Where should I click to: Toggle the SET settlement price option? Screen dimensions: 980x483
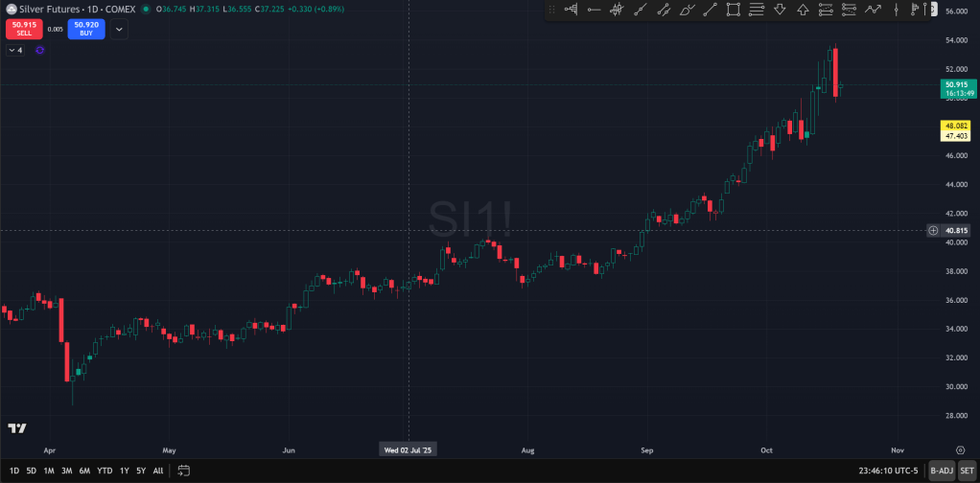click(x=966, y=471)
